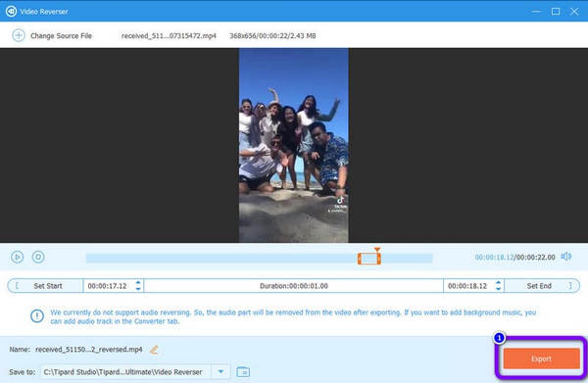Click the timeline progress bar
Viewport: 588px width, 383px height.
259,259
